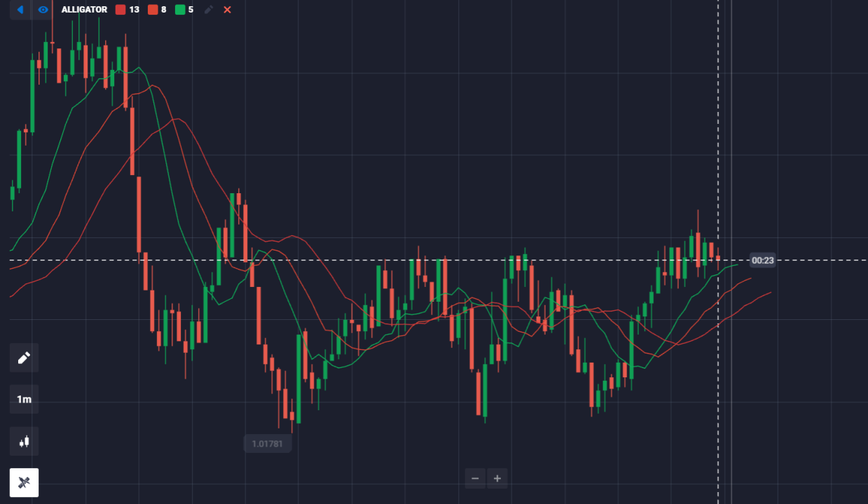Remove the Alligator indicator with the red X
The width and height of the screenshot is (868, 504).
(x=226, y=10)
